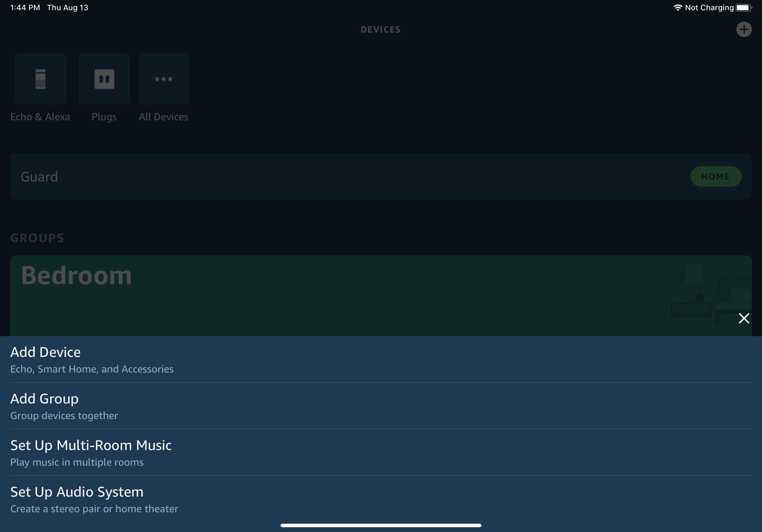Choose Set Up Multi-Room Music

click(91, 446)
